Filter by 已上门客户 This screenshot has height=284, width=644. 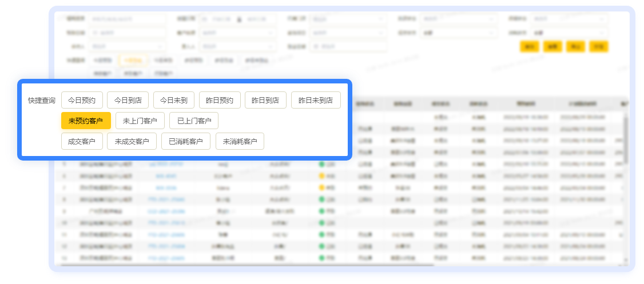click(x=194, y=121)
